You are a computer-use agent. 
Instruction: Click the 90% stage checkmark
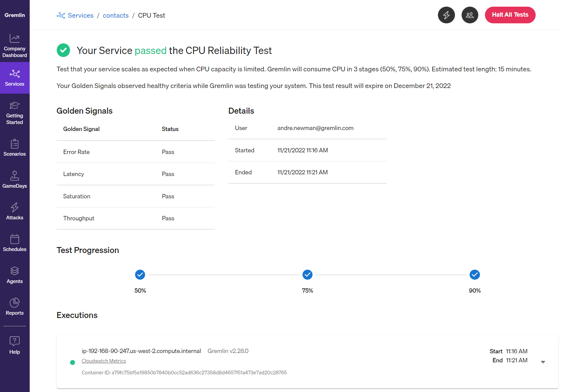(x=475, y=275)
